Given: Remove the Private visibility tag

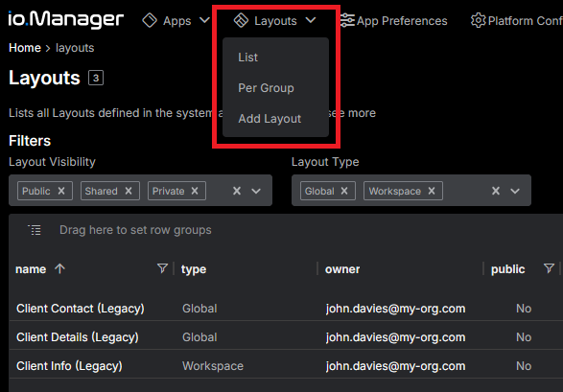Looking at the screenshot, I should (x=195, y=191).
